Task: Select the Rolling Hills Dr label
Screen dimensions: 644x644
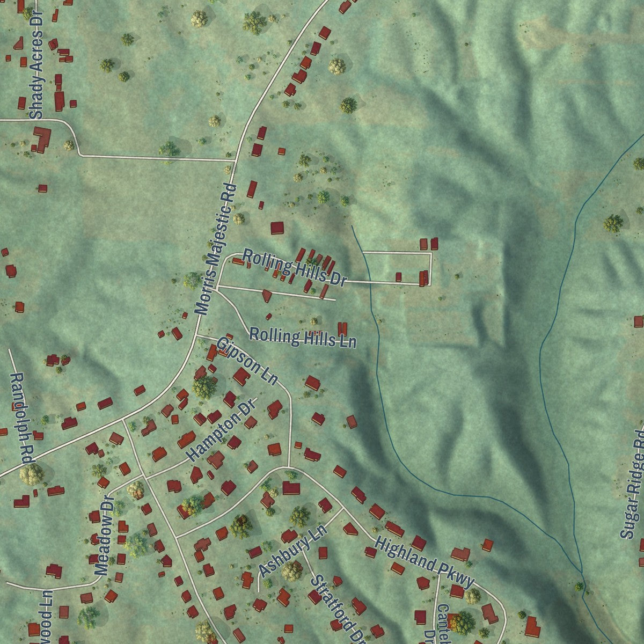Action: pyautogui.click(x=295, y=267)
